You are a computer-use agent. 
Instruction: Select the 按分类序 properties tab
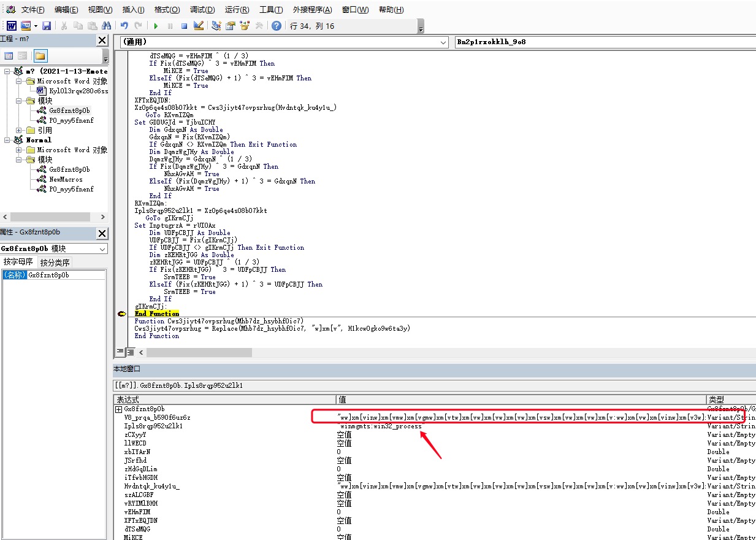(55, 263)
